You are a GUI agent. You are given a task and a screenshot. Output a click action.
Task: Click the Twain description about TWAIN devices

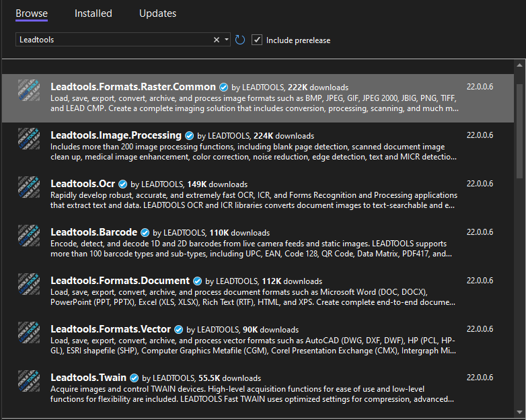pos(252,394)
